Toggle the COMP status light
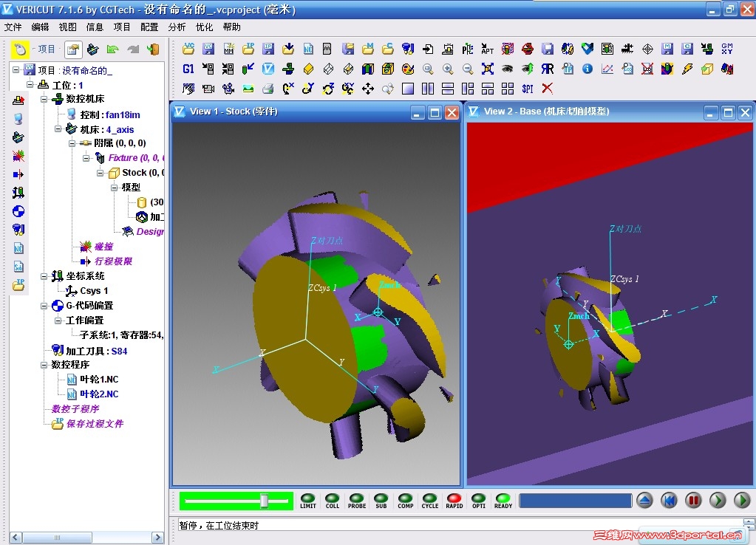 [406, 500]
